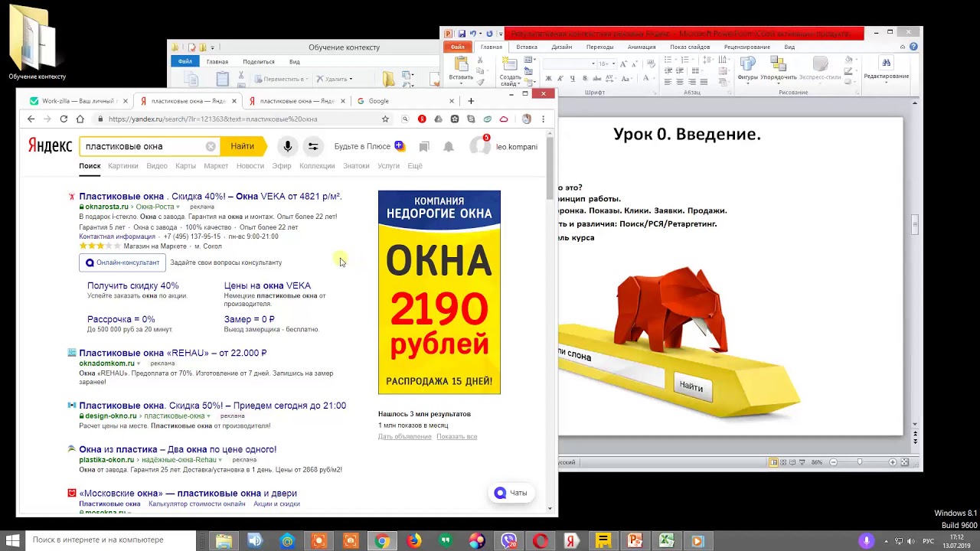Bookmark this page with the star icon

tap(385, 119)
